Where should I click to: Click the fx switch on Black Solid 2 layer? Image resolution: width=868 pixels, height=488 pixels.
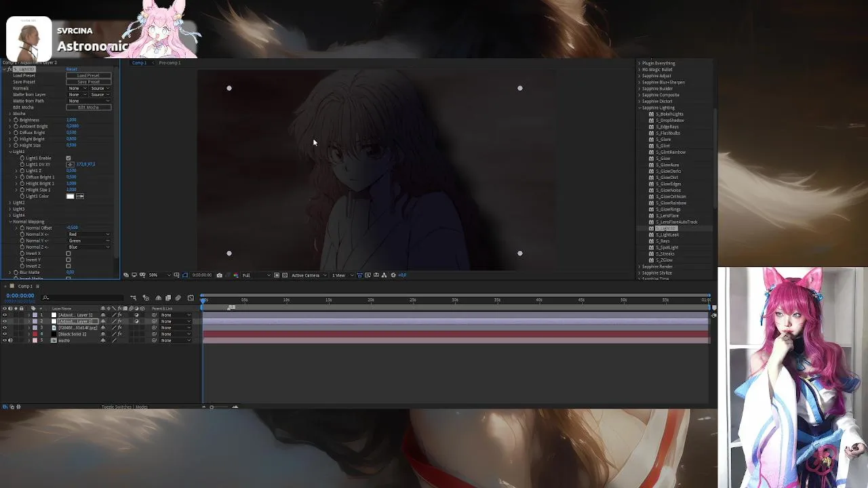[119, 334]
